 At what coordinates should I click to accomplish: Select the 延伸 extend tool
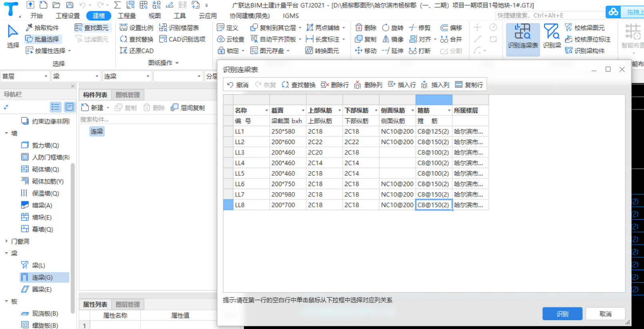[x=393, y=51]
